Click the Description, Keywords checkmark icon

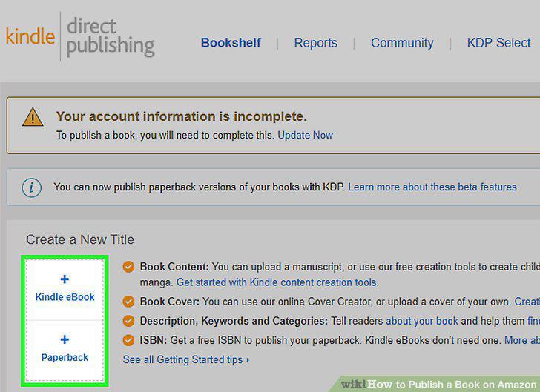pyautogui.click(x=128, y=321)
